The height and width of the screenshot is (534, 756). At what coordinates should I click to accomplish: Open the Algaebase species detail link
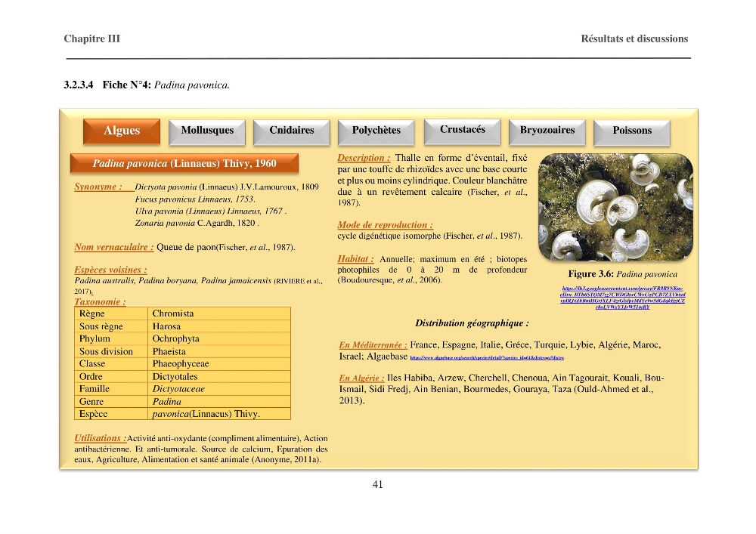coord(487,358)
